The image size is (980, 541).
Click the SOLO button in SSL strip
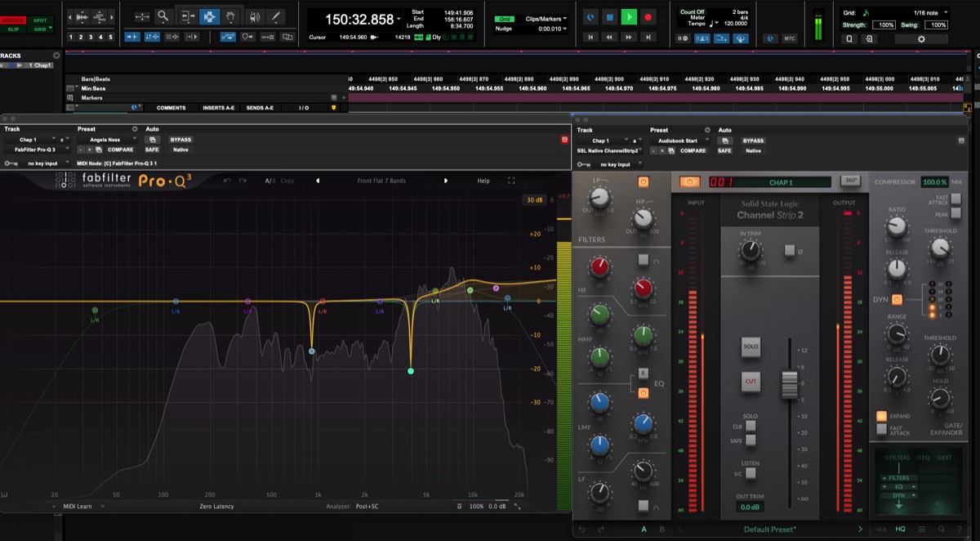tap(751, 347)
